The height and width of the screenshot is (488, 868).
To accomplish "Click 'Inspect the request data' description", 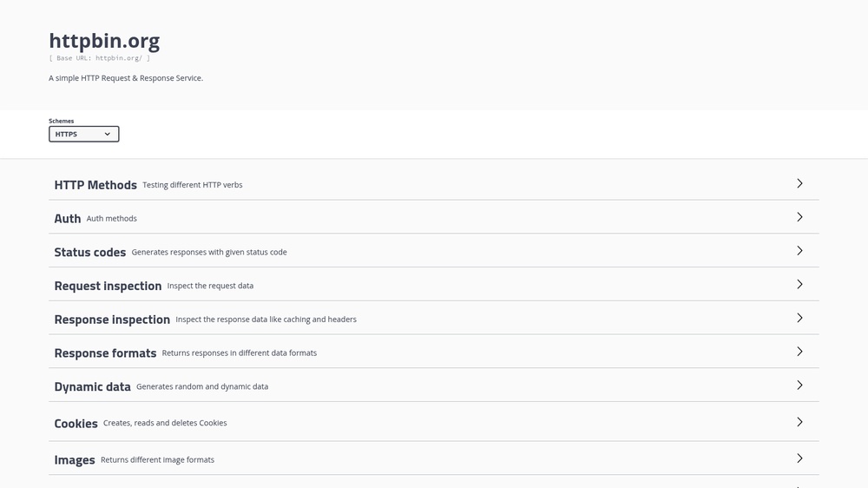I will (x=210, y=286).
